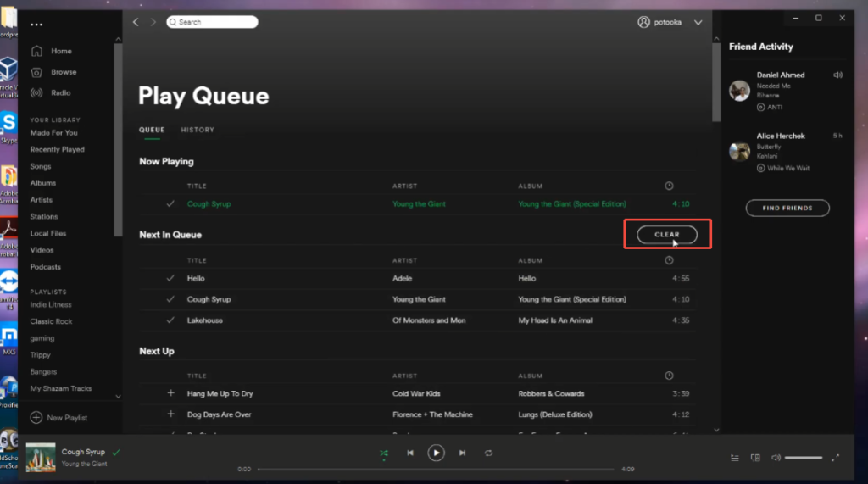
Task: Click the sidebar scroll up arrow
Action: coord(118,39)
